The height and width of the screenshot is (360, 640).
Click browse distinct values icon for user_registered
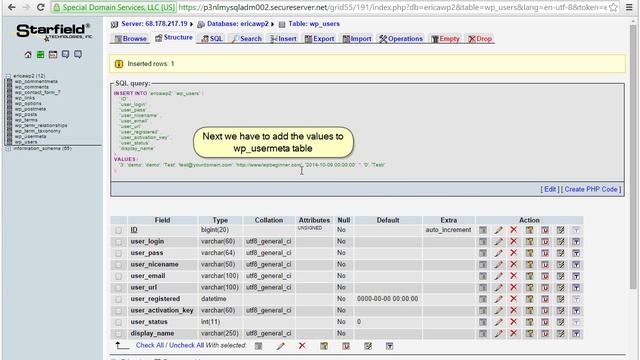click(x=483, y=299)
